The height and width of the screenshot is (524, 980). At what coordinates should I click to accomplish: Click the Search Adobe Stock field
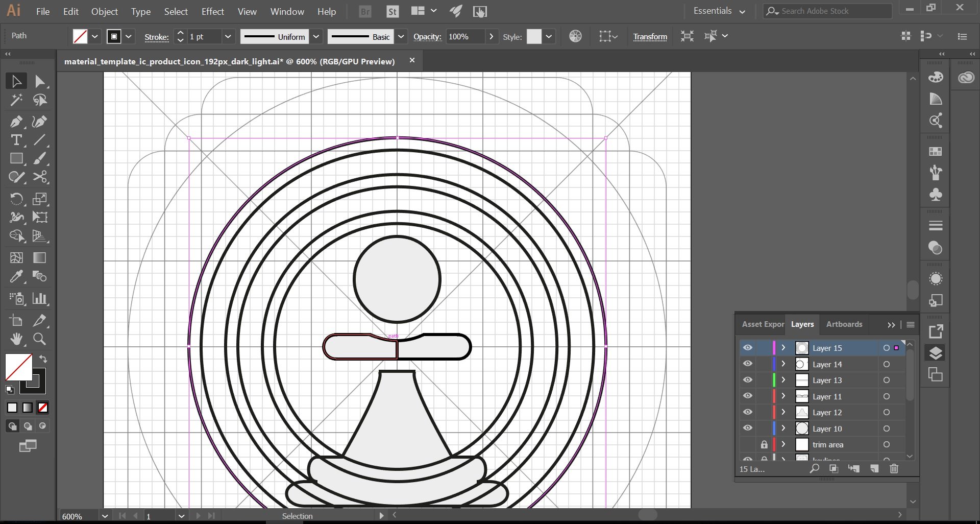827,11
